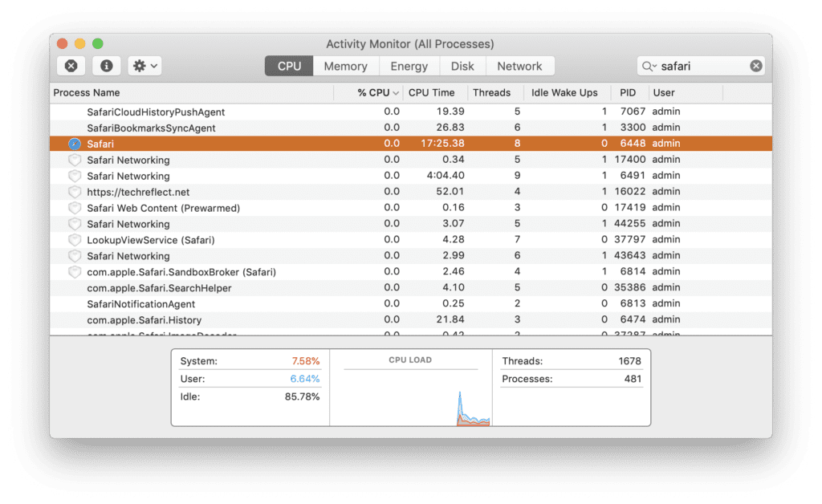Click CPU time value 17:25.38
The height and width of the screenshot is (504, 822).
(x=442, y=143)
